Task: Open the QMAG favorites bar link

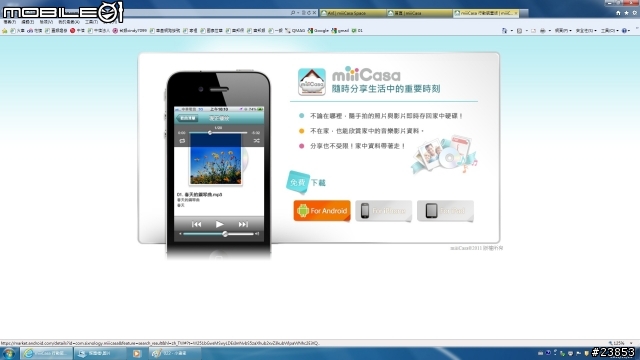Action: [x=295, y=31]
